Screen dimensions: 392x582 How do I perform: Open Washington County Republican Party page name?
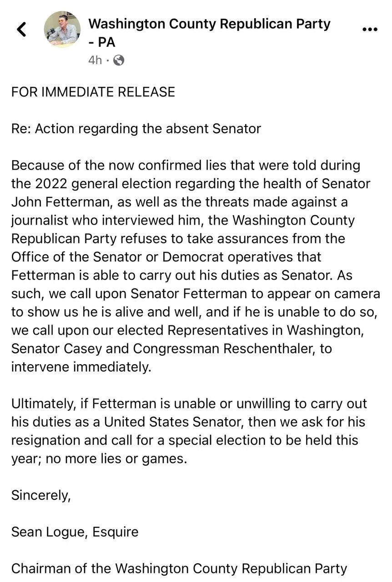(x=209, y=33)
